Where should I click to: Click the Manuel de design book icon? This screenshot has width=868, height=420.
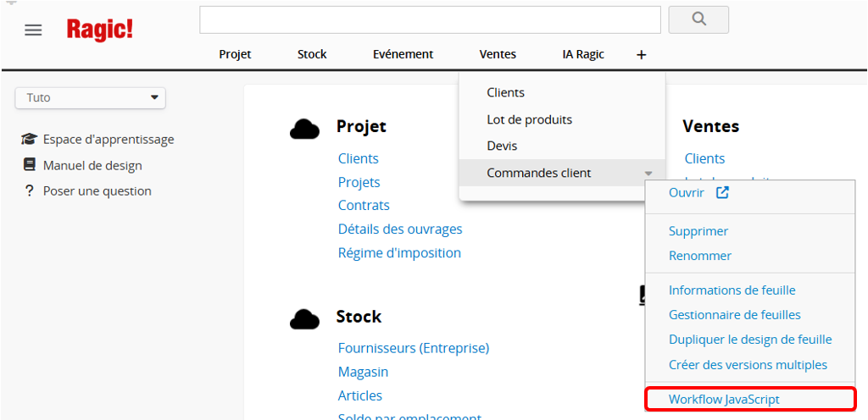pyautogui.click(x=30, y=165)
